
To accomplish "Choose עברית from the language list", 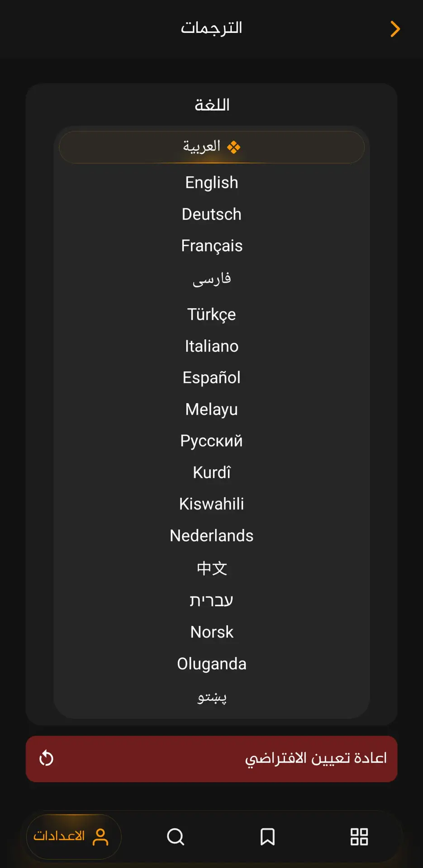I will [211, 600].
